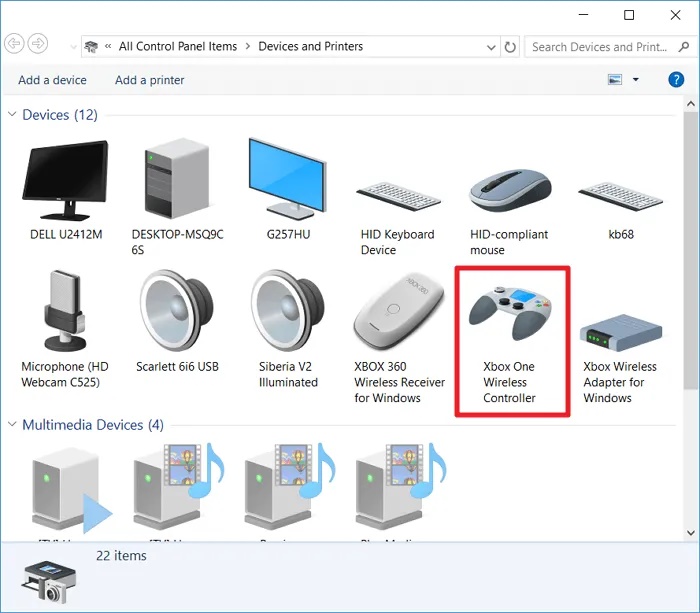Screen dimensions: 700x613
Task: Click the Multimedia Devices (4) header text
Action: coord(93,425)
